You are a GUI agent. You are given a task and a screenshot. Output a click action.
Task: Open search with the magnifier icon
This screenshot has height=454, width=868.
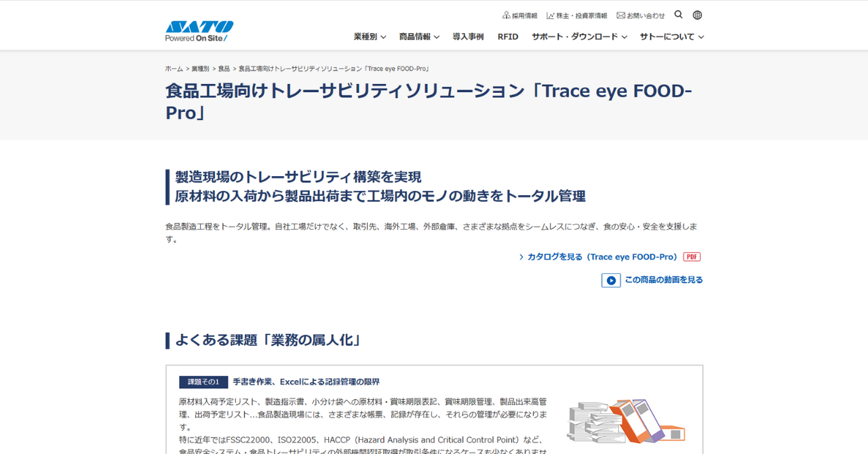678,15
